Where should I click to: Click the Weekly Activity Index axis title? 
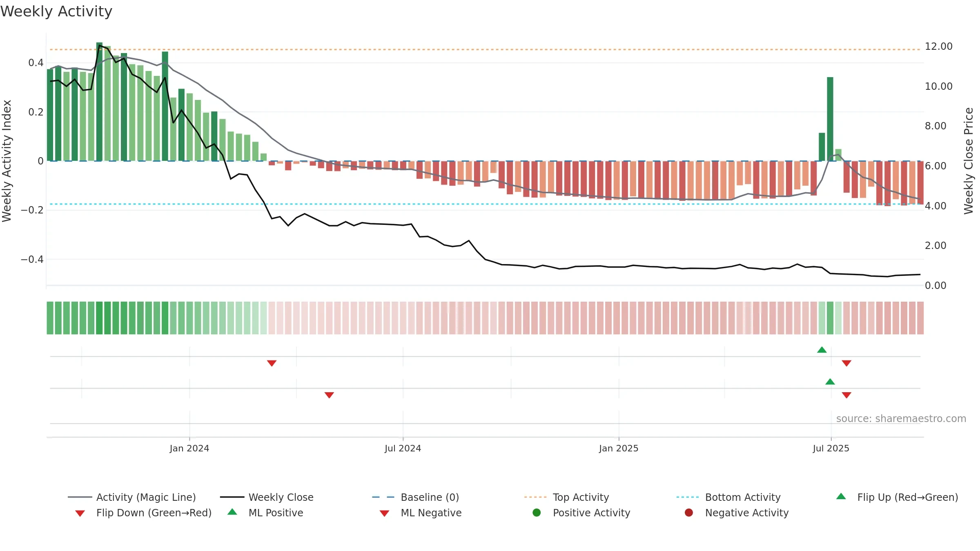click(7, 161)
